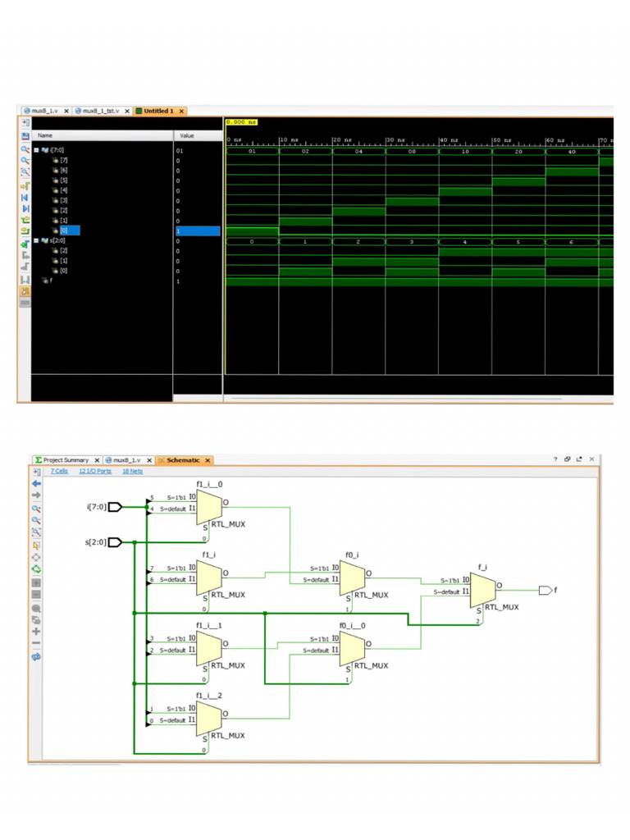Select the i[7:0] input port in schematic
630x840 pixels.
click(115, 507)
